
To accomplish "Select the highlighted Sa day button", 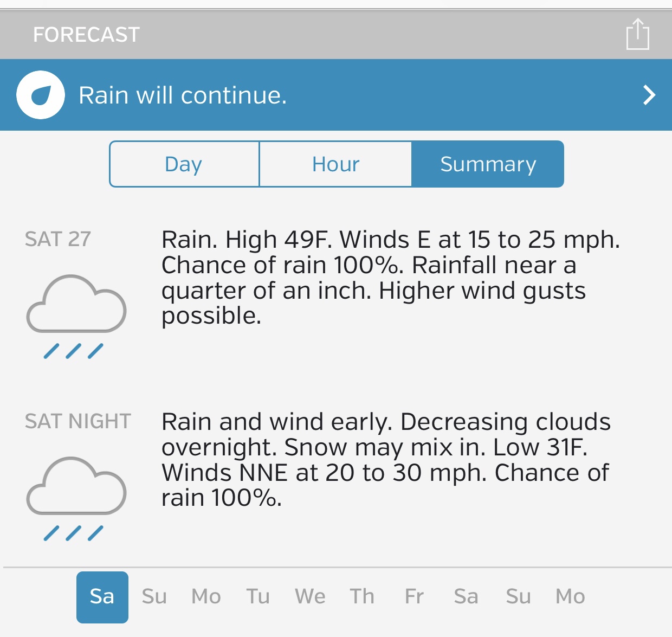I will [102, 596].
